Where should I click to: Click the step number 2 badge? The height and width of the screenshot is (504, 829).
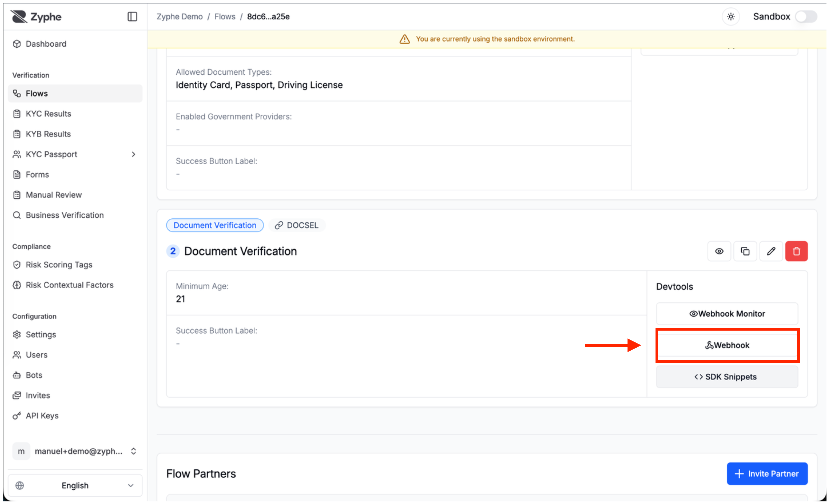pos(173,251)
